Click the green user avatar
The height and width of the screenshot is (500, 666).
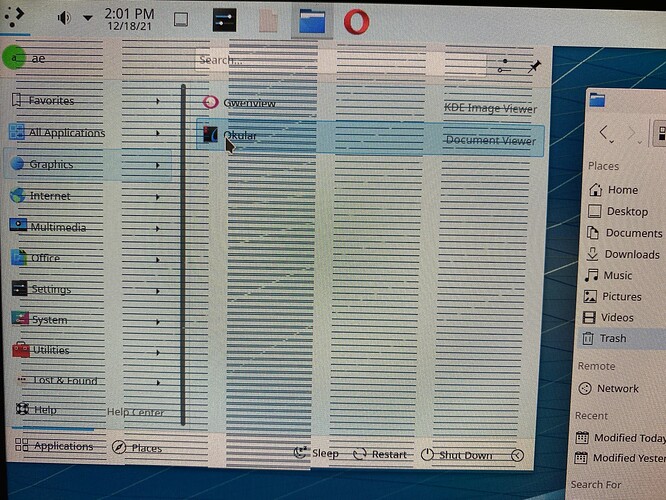pyautogui.click(x=14, y=57)
